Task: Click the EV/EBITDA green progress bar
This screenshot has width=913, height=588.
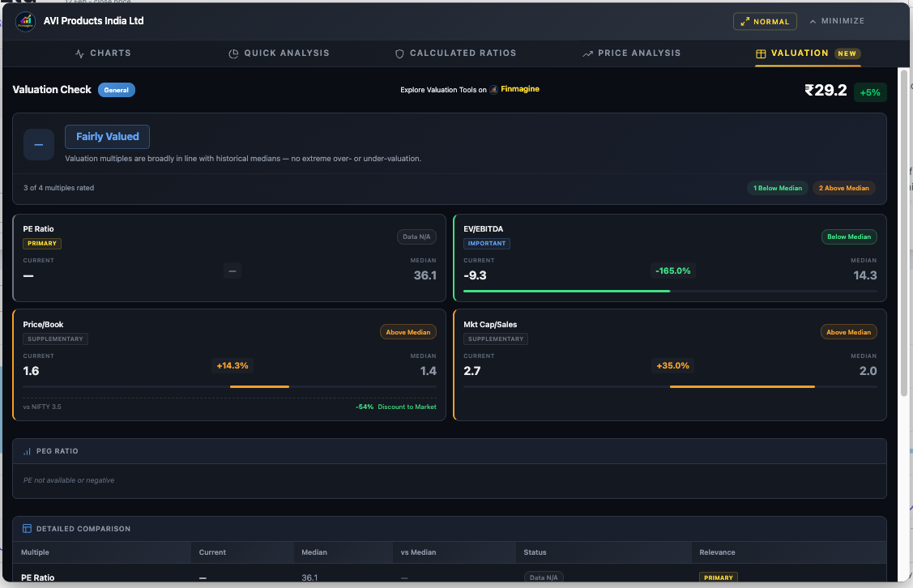Action: point(566,291)
